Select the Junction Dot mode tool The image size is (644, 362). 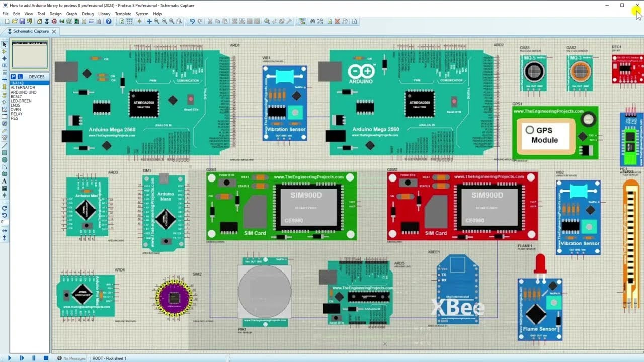coord(4,58)
